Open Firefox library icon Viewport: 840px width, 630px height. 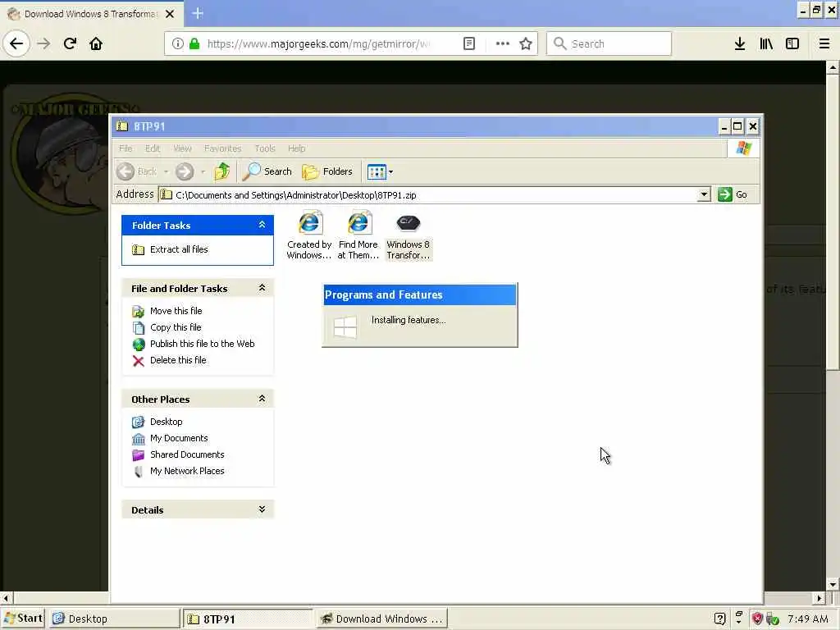(x=766, y=43)
